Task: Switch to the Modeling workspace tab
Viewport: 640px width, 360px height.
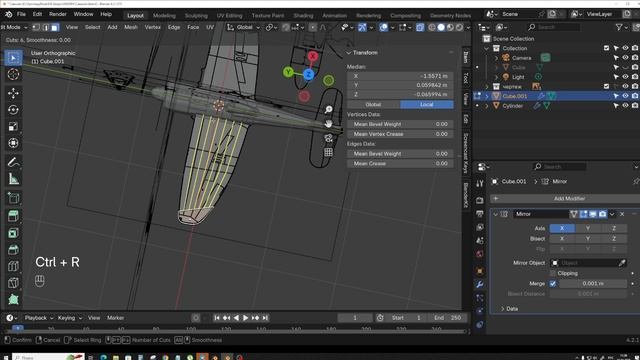Action: (164, 16)
